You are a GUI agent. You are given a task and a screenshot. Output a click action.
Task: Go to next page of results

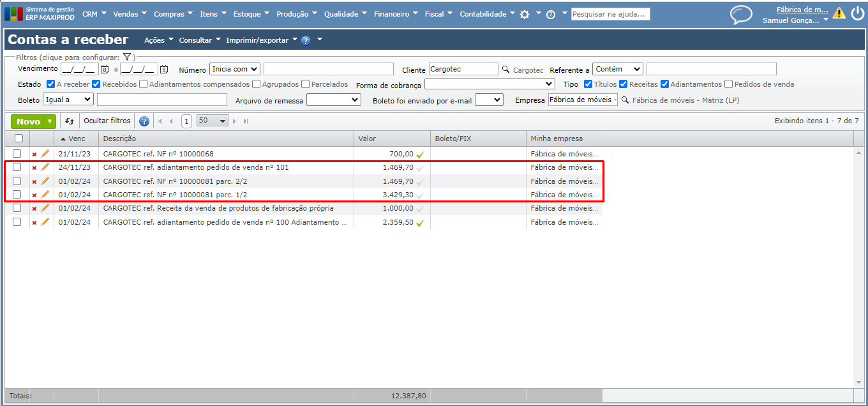pyautogui.click(x=235, y=121)
